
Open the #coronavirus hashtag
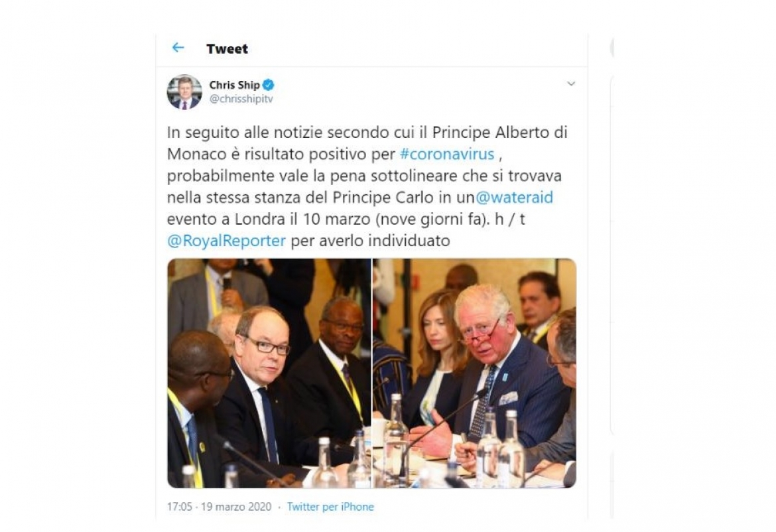pos(447,154)
